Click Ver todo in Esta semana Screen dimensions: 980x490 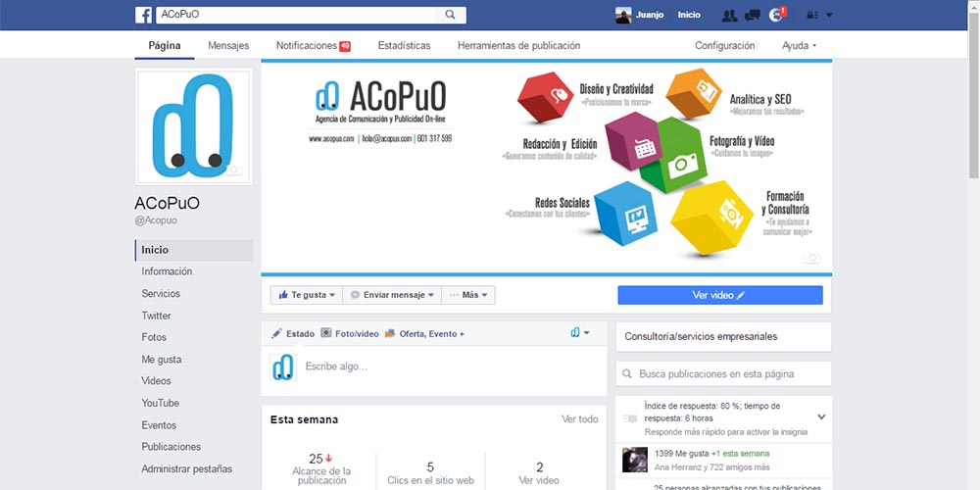tap(579, 419)
